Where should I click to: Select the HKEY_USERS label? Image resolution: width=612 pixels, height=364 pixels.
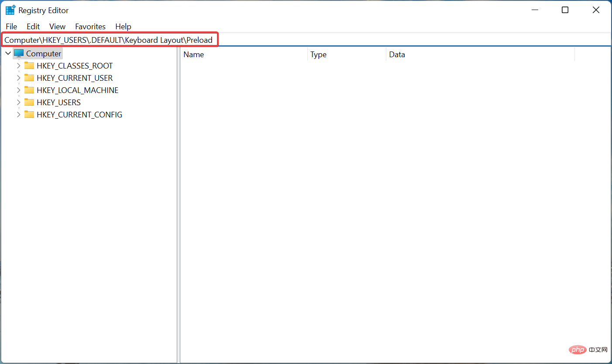click(58, 103)
